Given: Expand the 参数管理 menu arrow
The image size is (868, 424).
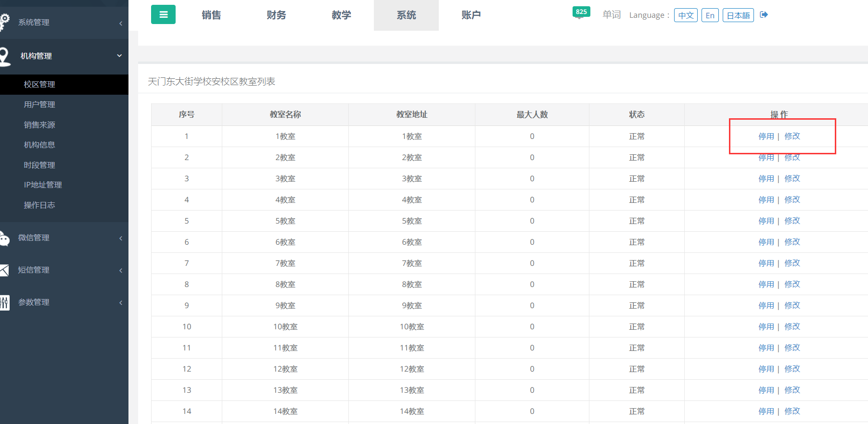Looking at the screenshot, I should pos(121,302).
